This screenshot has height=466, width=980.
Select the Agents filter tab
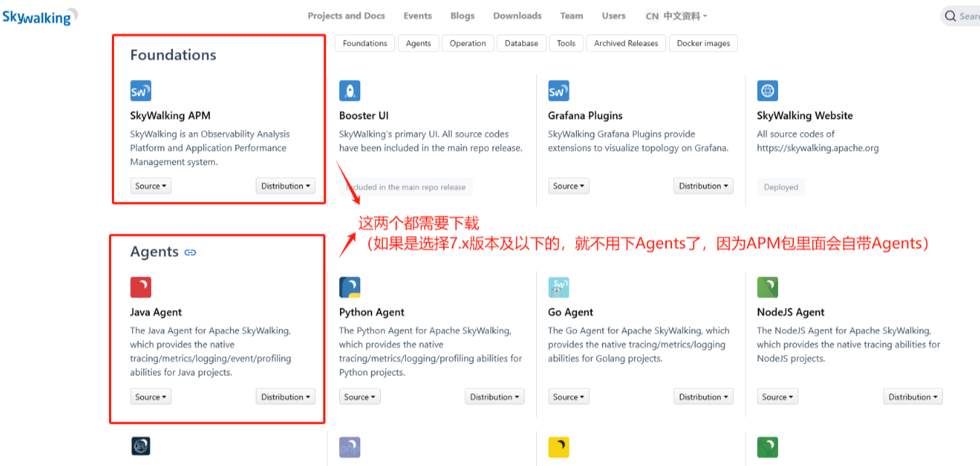[418, 44]
